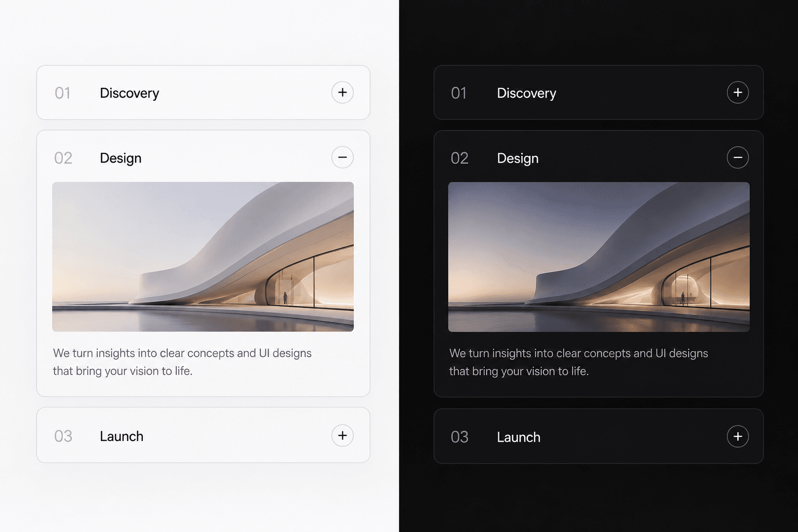Screen dimensions: 798x532
Task: Collapse Design using light theme minus icon
Action: pos(342,157)
